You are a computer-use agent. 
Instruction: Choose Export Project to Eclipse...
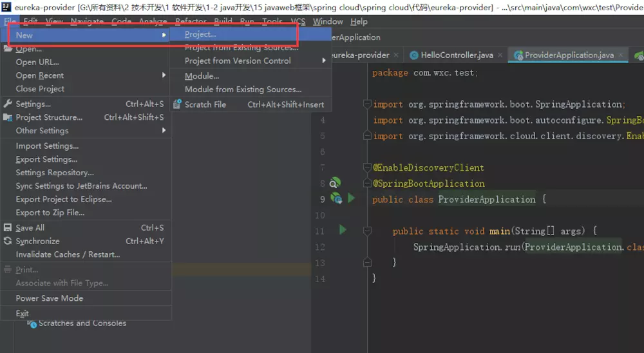tap(86, 199)
